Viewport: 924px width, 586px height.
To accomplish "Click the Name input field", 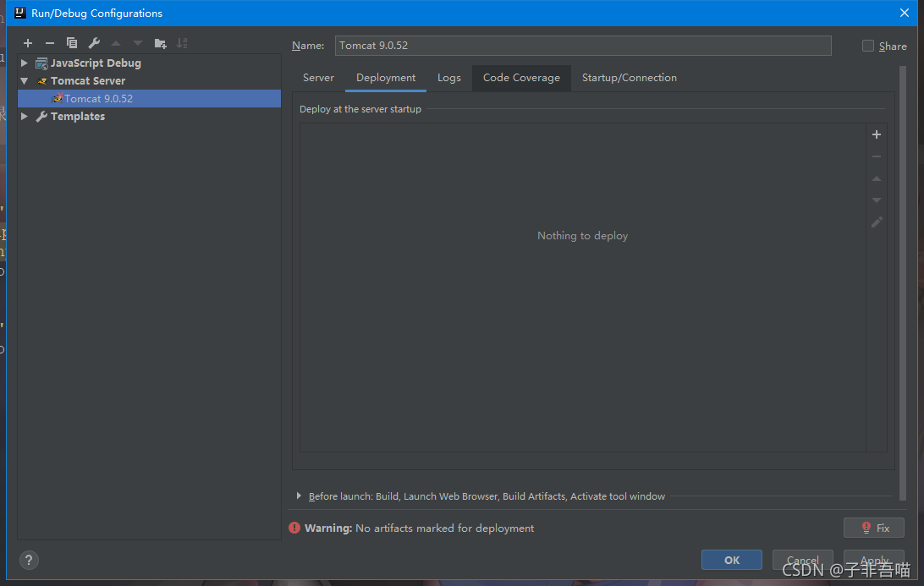I will (x=583, y=46).
